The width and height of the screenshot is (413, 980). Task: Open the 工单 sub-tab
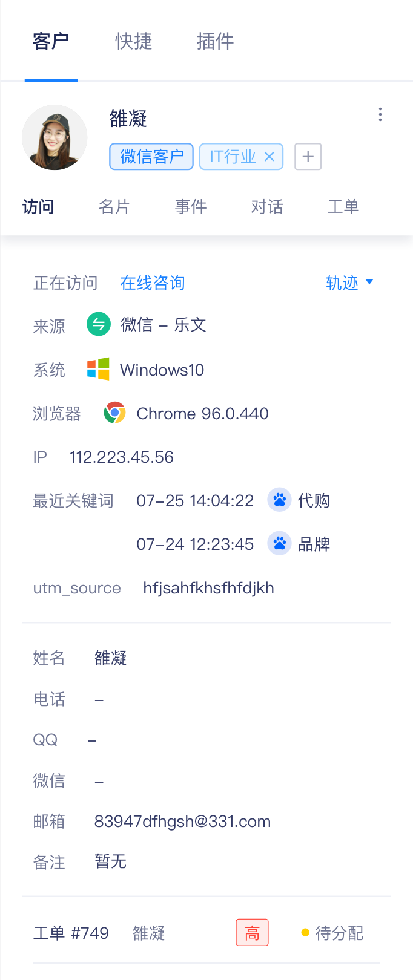[343, 207]
